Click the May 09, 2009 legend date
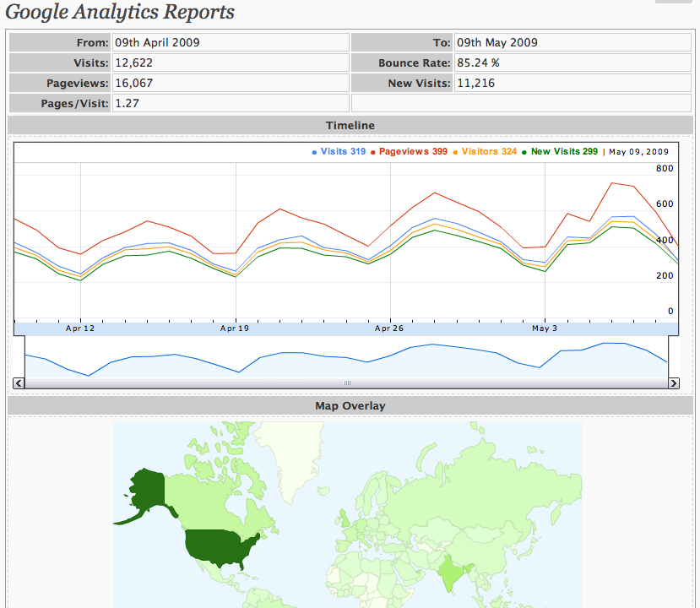The image size is (700, 608). tap(639, 152)
